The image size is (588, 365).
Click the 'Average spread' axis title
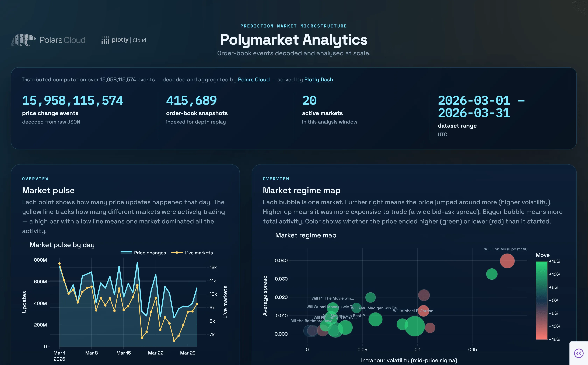click(265, 296)
